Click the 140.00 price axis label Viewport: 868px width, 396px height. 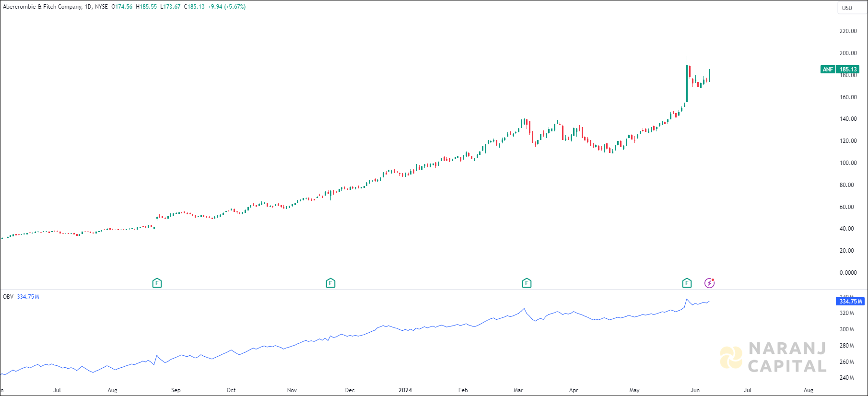coord(848,119)
